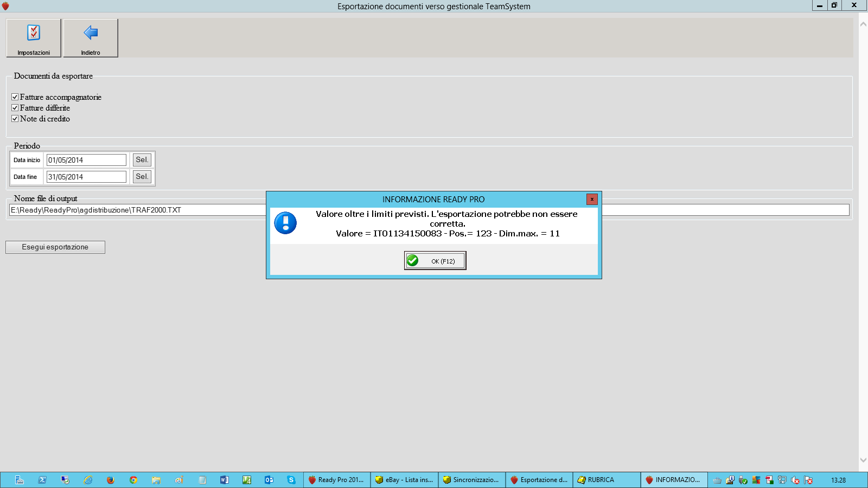The height and width of the screenshot is (488, 868).
Task: Open Remote Desktop taskbar icon
Action: 65,480
